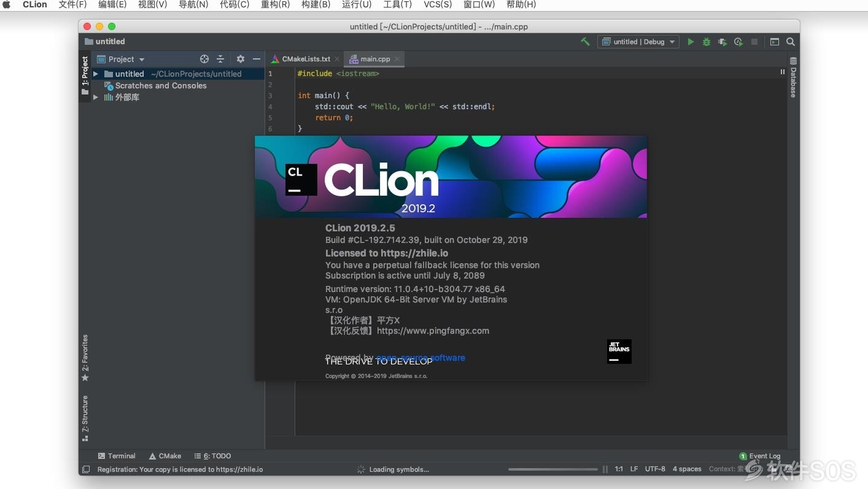The height and width of the screenshot is (489, 868).
Task: Open the run anything window icon
Action: pos(775,42)
